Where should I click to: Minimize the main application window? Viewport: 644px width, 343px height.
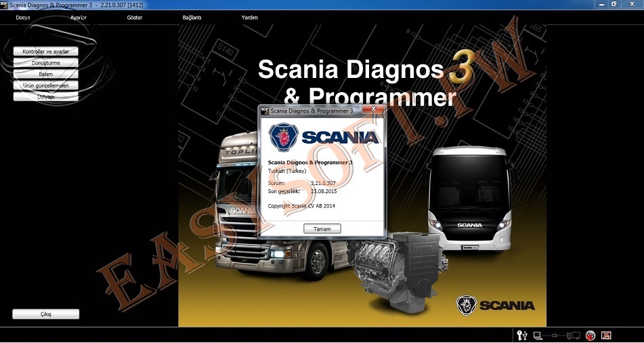tap(602, 4)
